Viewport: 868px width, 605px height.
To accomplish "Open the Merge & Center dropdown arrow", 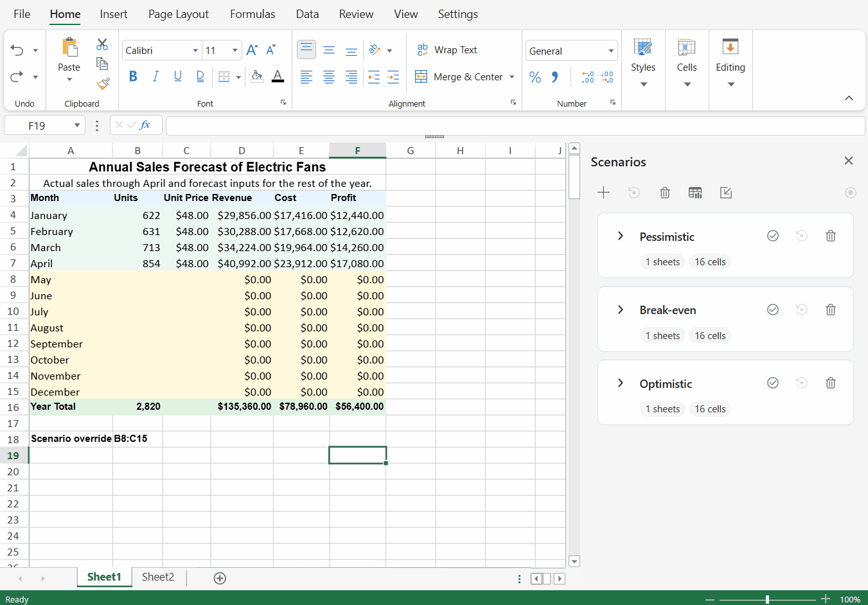I will tap(512, 77).
